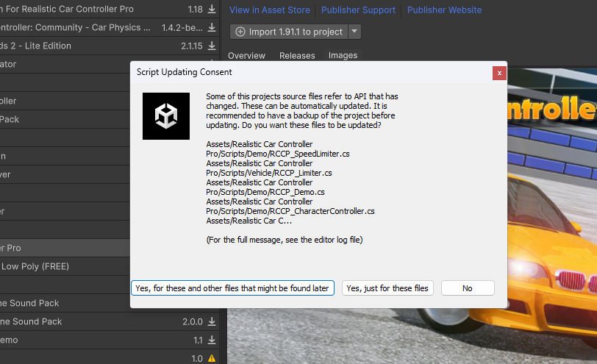
Task: Open the Images tab
Action: coord(343,56)
